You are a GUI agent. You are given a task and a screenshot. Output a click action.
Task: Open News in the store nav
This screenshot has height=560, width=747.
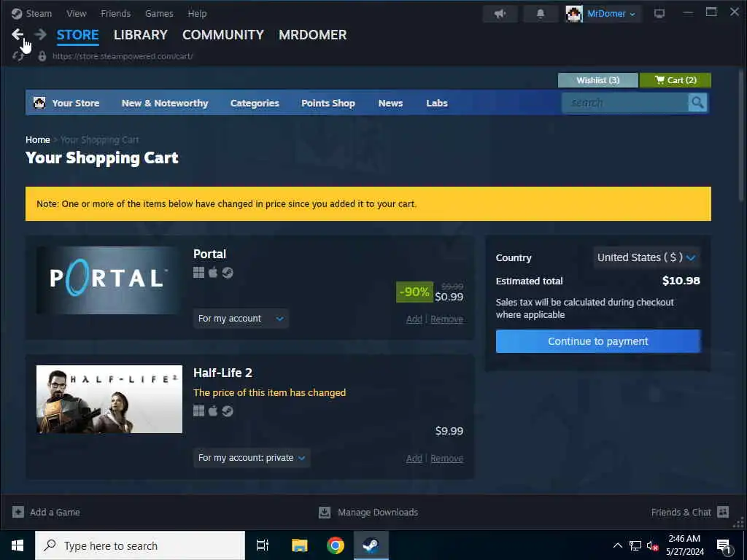(391, 103)
